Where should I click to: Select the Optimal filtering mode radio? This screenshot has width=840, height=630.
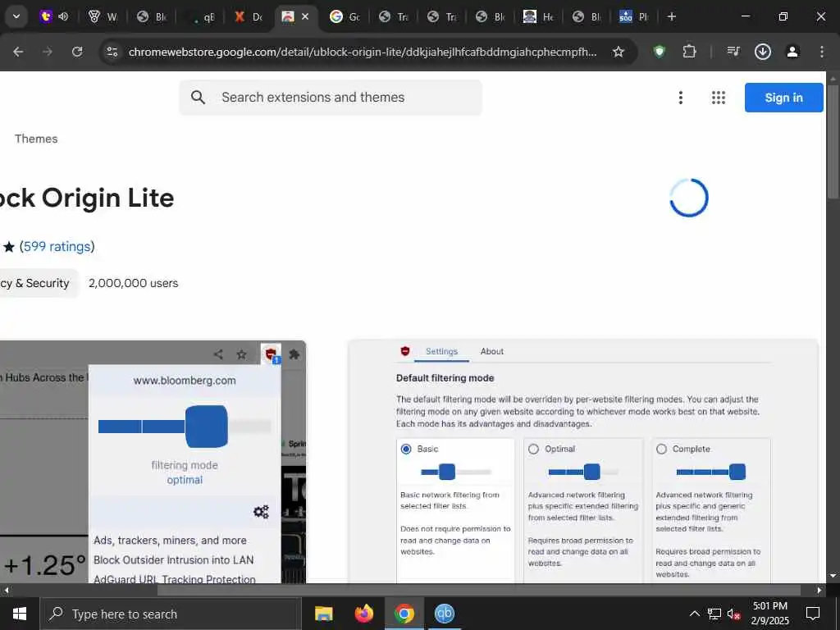pos(533,449)
